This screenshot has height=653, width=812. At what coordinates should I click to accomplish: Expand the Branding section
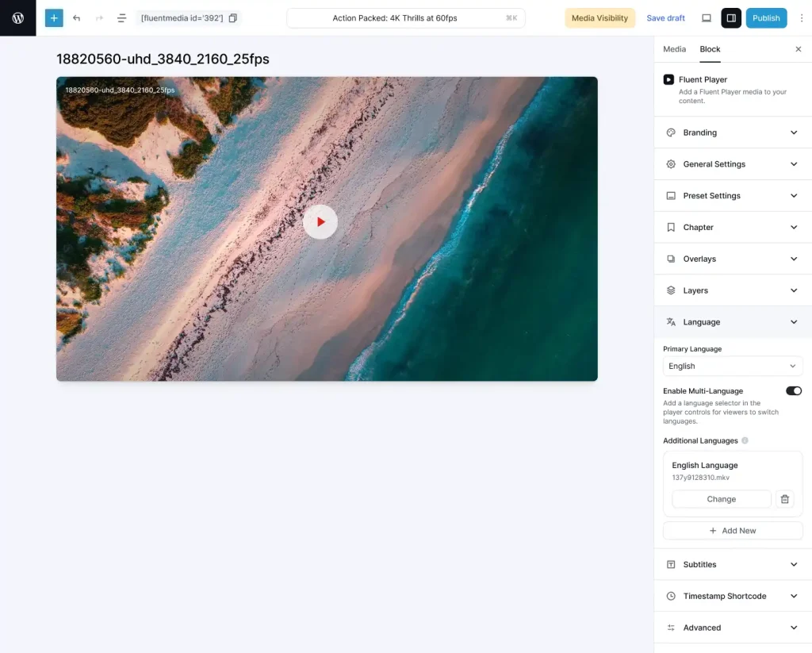[732, 133]
